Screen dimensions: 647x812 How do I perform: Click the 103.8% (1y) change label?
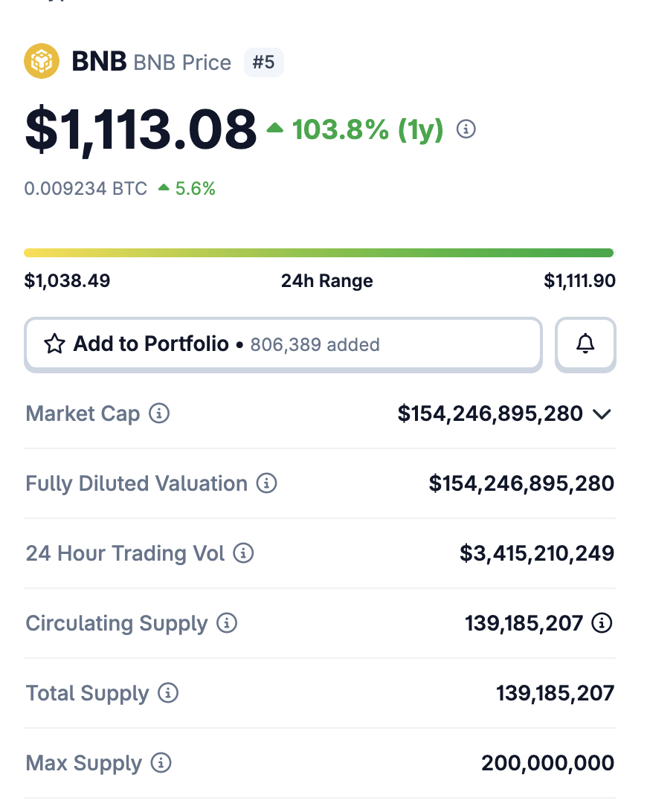click(367, 129)
